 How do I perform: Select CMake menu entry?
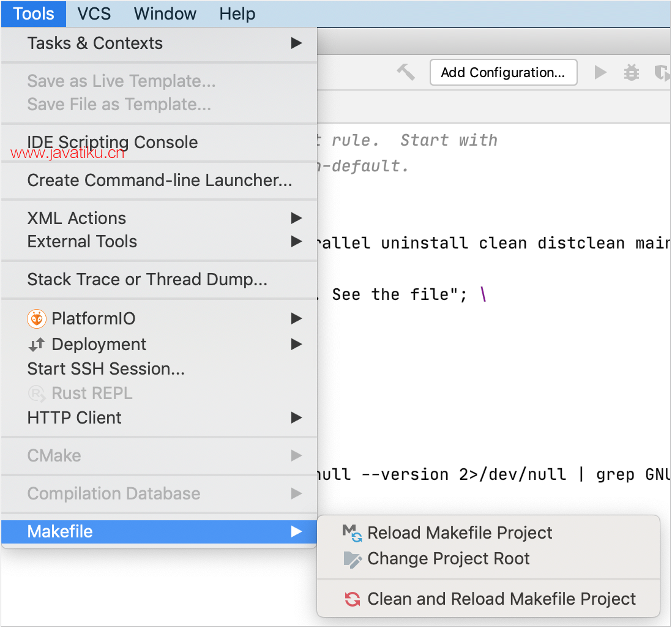coord(159,455)
